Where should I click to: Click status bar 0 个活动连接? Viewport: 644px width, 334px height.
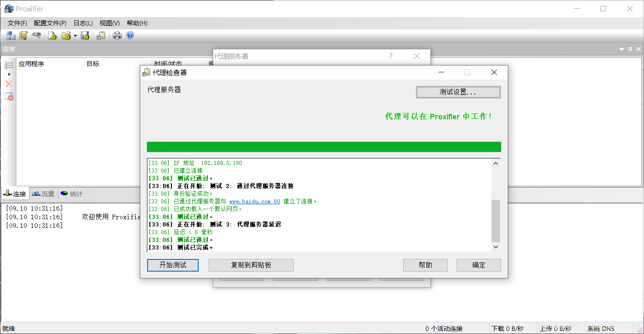444,329
